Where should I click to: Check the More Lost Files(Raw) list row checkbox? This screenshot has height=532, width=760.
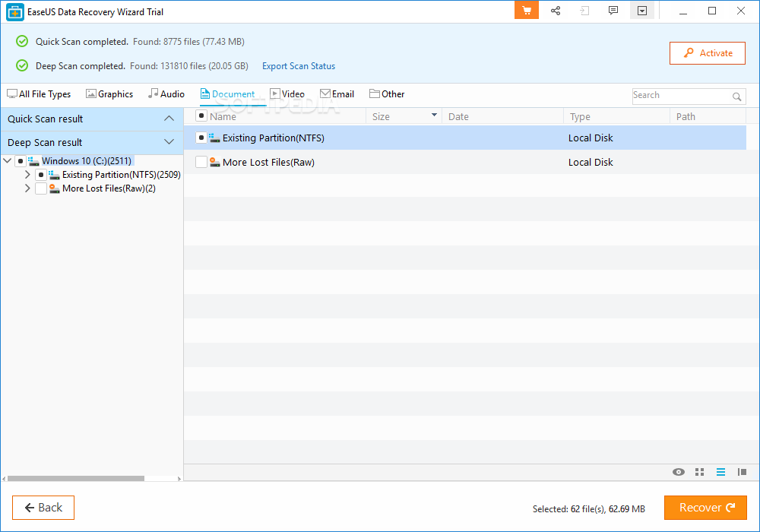(x=201, y=163)
